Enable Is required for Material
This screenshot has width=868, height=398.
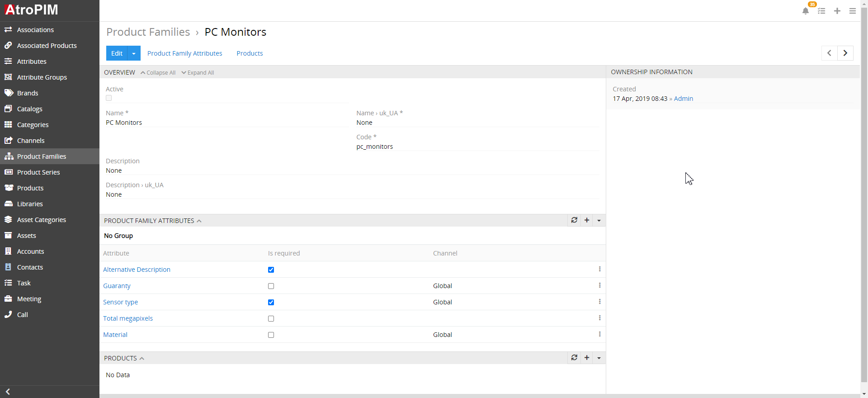[271, 335]
